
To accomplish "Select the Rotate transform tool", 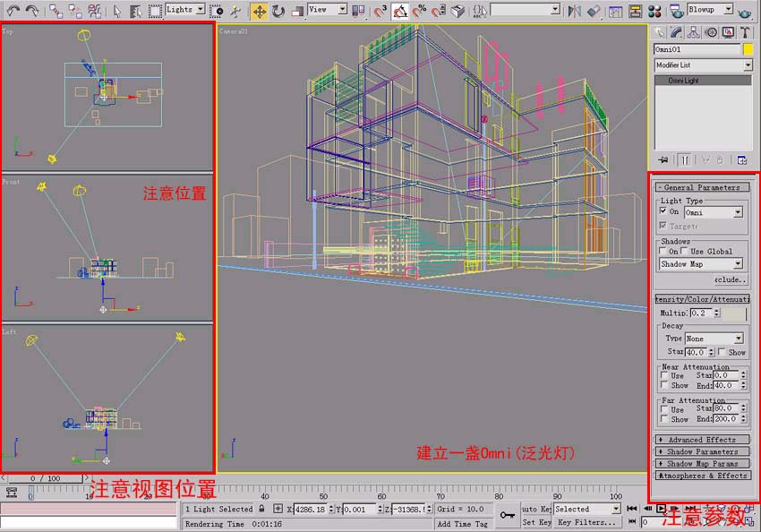I will click(x=278, y=11).
